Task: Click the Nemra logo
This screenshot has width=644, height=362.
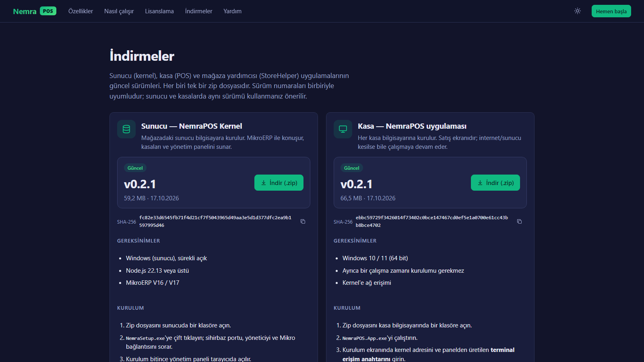Action: point(25,11)
